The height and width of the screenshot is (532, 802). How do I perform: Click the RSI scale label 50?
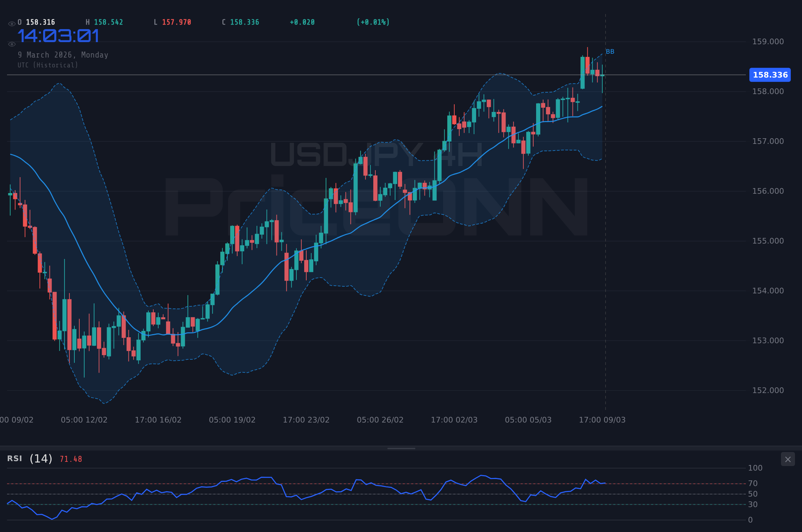click(753, 494)
